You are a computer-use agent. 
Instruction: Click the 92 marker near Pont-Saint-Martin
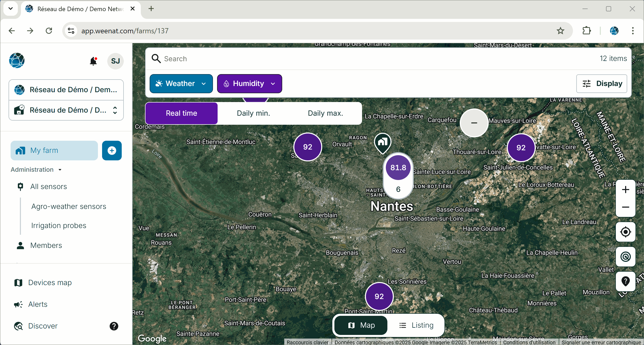click(x=379, y=296)
